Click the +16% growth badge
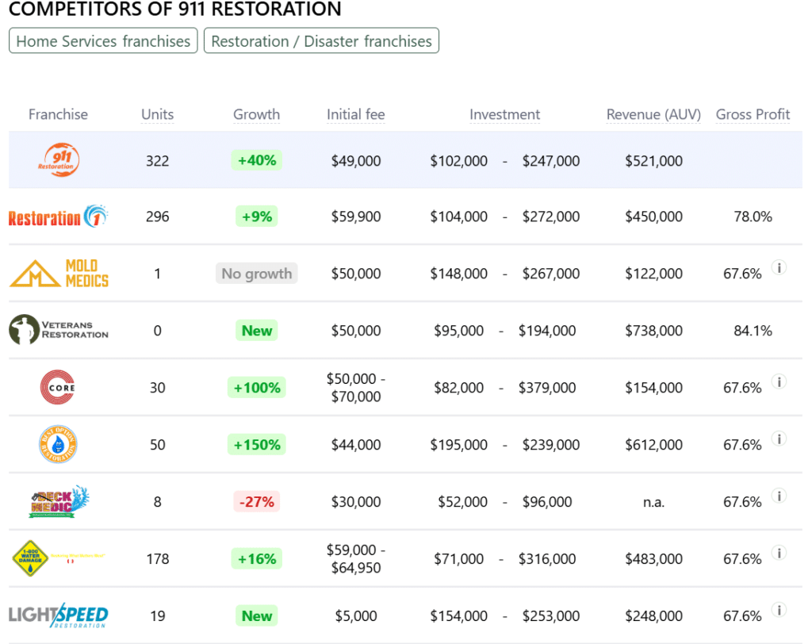The width and height of the screenshot is (812, 644). [x=256, y=558]
